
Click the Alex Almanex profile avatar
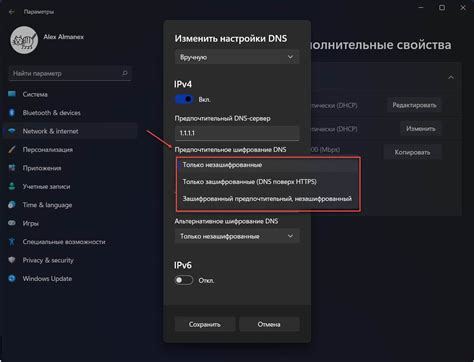pyautogui.click(x=24, y=40)
